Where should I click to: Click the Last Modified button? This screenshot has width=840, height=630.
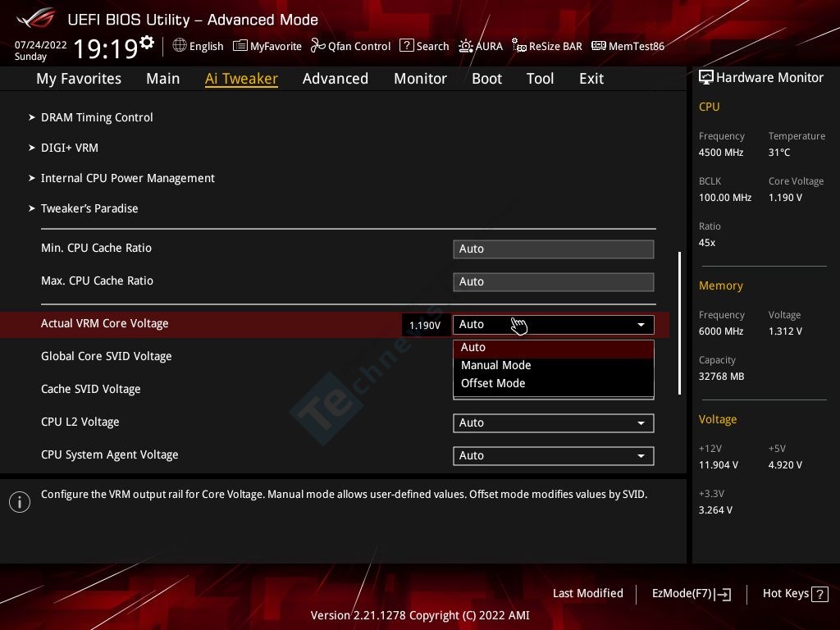coord(587,594)
